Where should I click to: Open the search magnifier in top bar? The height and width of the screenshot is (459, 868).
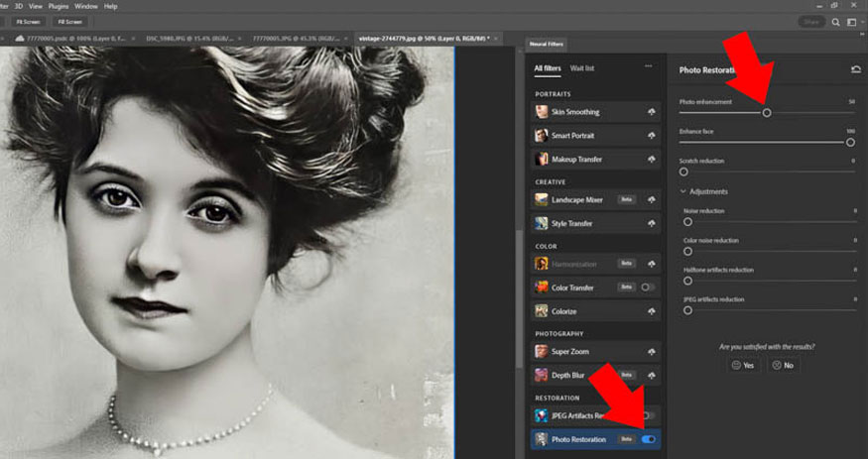click(836, 22)
